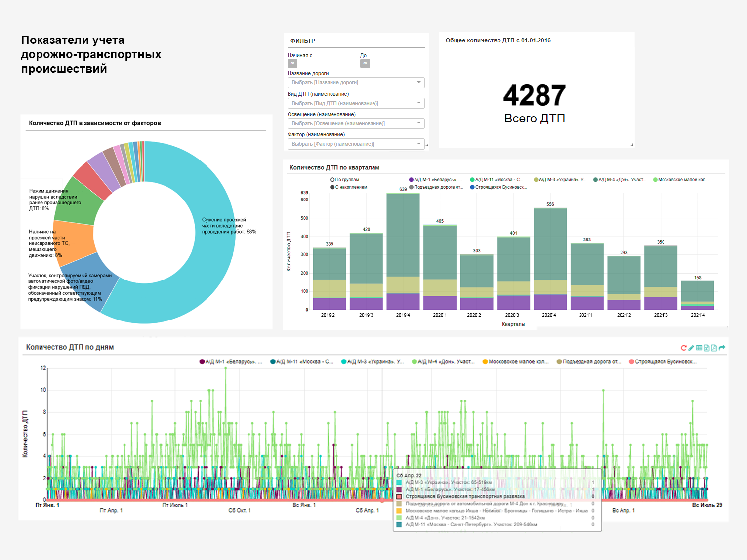The width and height of the screenshot is (747, 560).
Task: Select the 'По группам' radio option
Action: (344, 180)
